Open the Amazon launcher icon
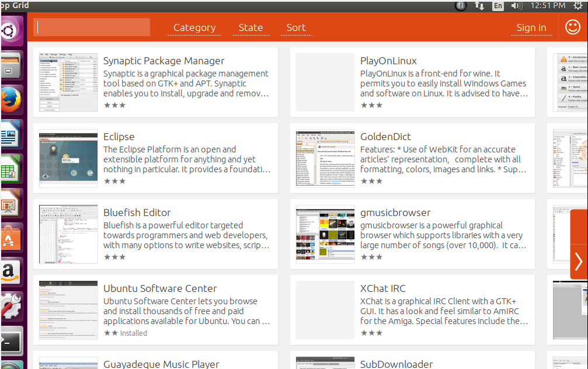The width and height of the screenshot is (588, 369). pos(11,273)
